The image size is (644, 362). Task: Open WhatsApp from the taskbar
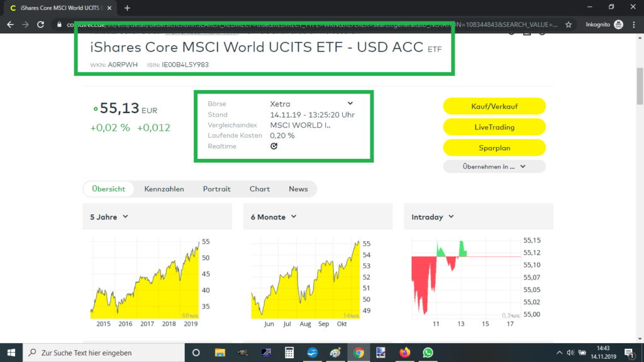click(428, 353)
